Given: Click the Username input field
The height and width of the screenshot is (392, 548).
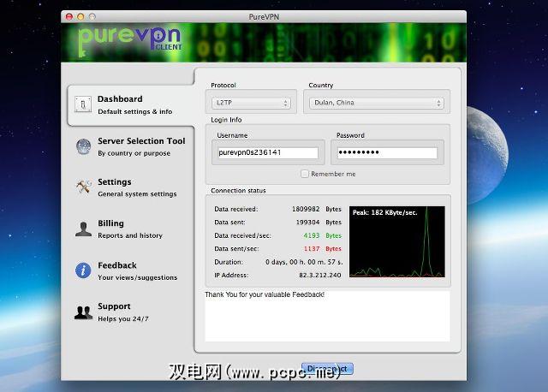Looking at the screenshot, I should pos(268,152).
